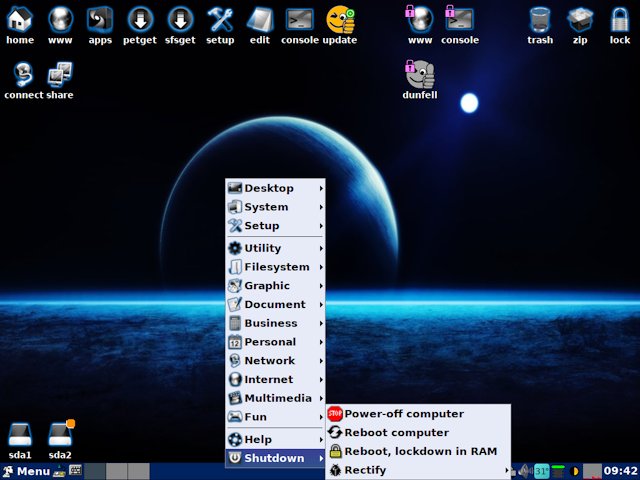640x480 pixels.
Task: Select the highlighted Shutdown menu entry
Action: tap(275, 458)
